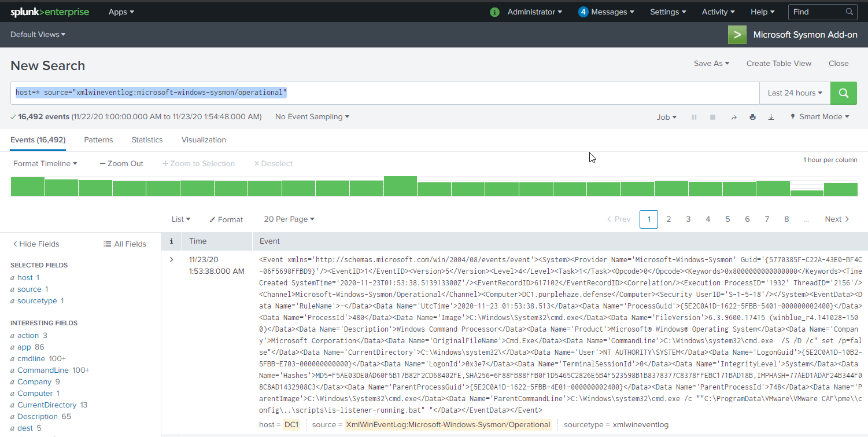Go to results page 2
This screenshot has height=437, width=868.
click(668, 219)
